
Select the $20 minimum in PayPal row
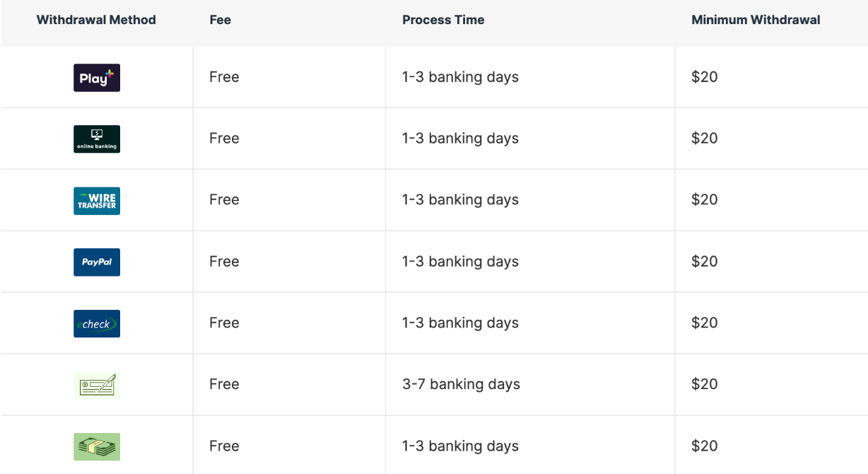[x=705, y=262]
